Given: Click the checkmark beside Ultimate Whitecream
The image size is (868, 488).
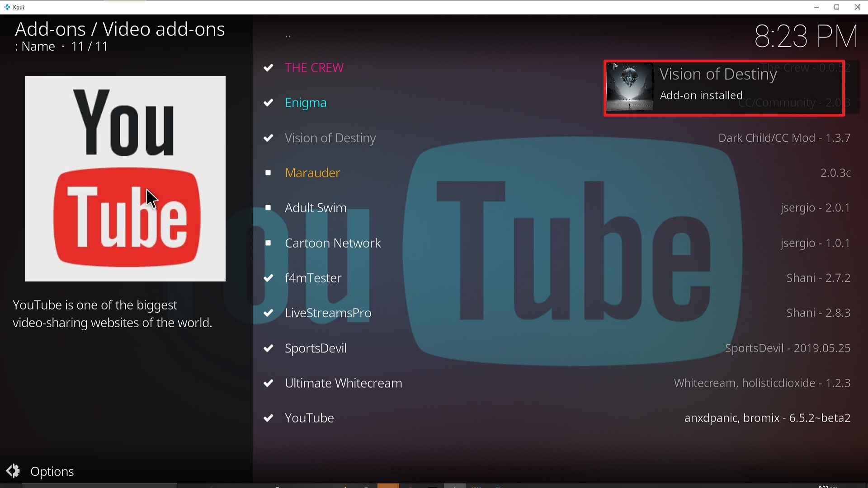Looking at the screenshot, I should tap(269, 384).
